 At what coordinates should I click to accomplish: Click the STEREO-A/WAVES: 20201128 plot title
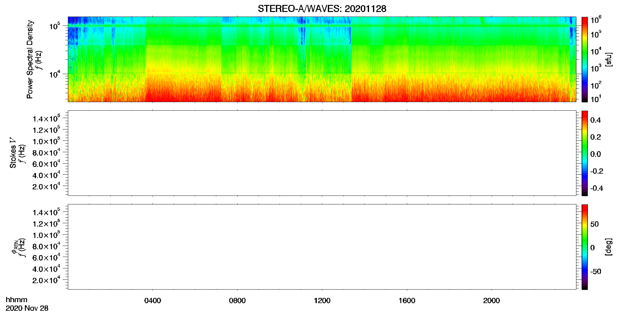click(x=322, y=9)
